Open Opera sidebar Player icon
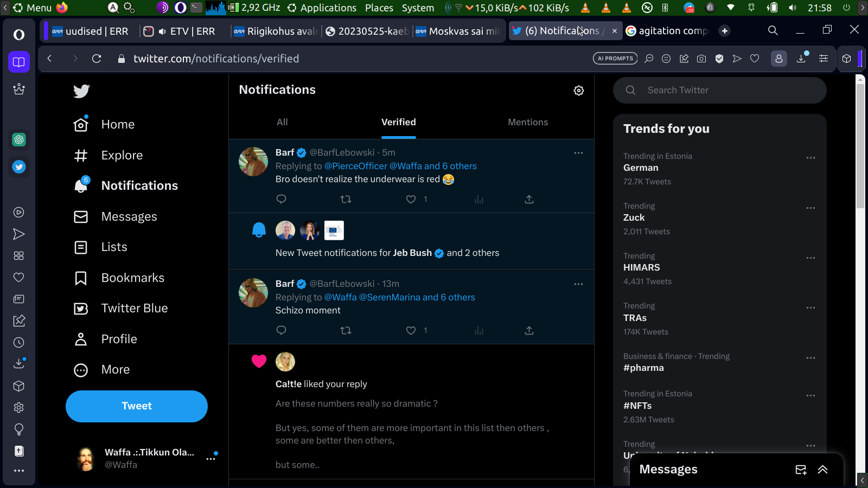The image size is (868, 488). click(x=19, y=213)
